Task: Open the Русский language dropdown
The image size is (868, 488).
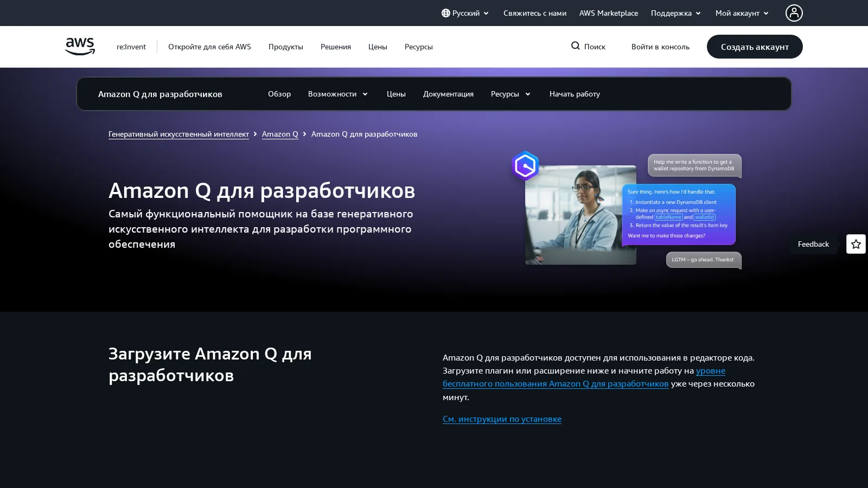Action: [x=465, y=13]
